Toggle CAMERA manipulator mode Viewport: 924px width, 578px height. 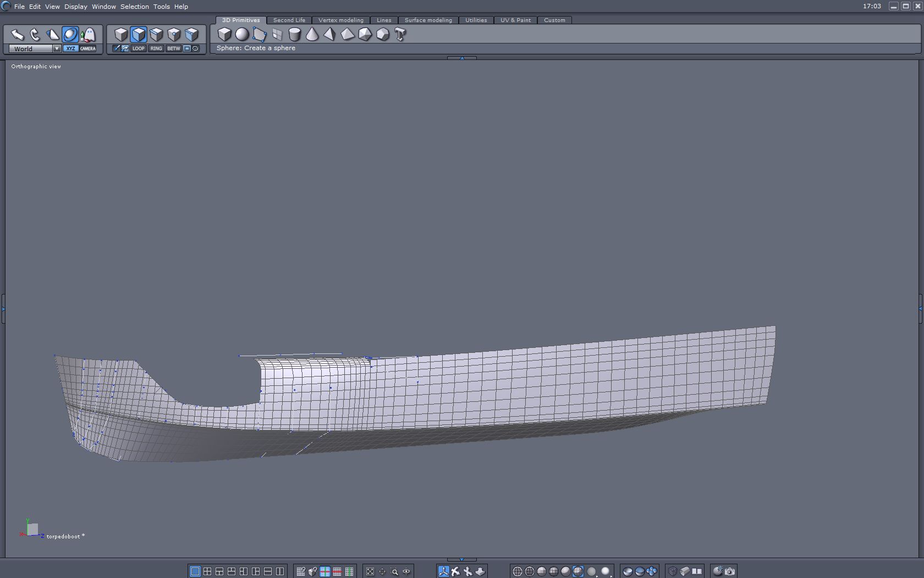pos(88,48)
